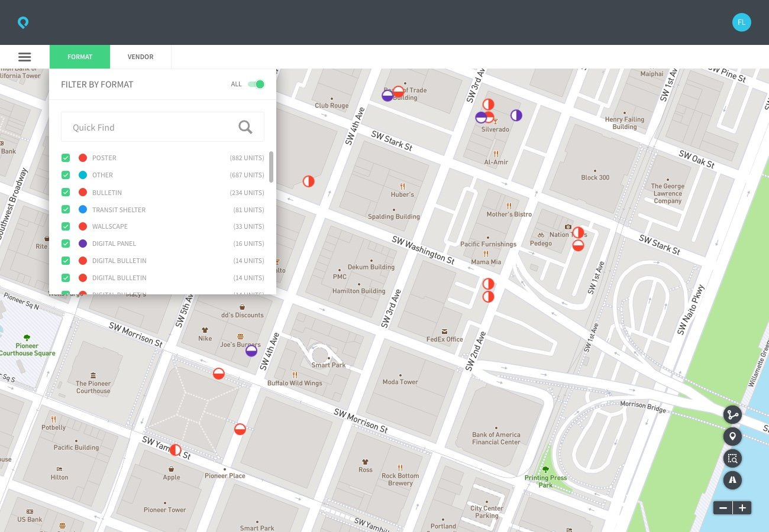Uncheck the WALLSCAPE checkbox
This screenshot has height=532, width=769.
(x=66, y=226)
